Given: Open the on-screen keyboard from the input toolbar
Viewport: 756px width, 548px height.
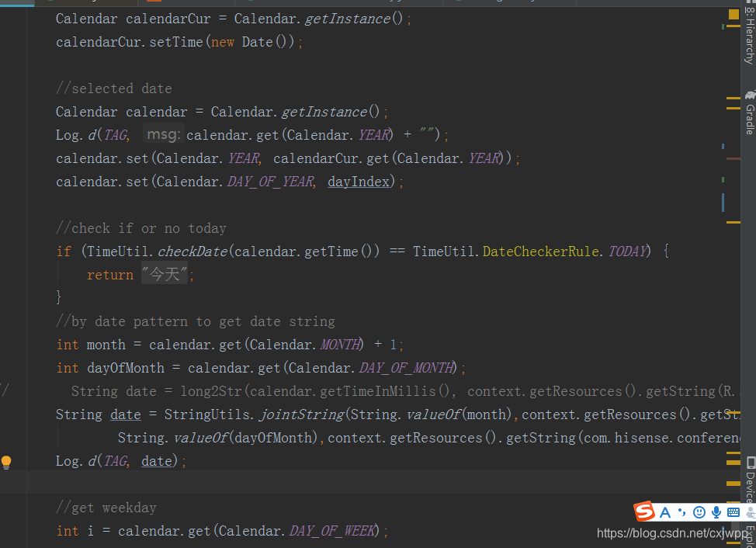Looking at the screenshot, I should tap(732, 512).
